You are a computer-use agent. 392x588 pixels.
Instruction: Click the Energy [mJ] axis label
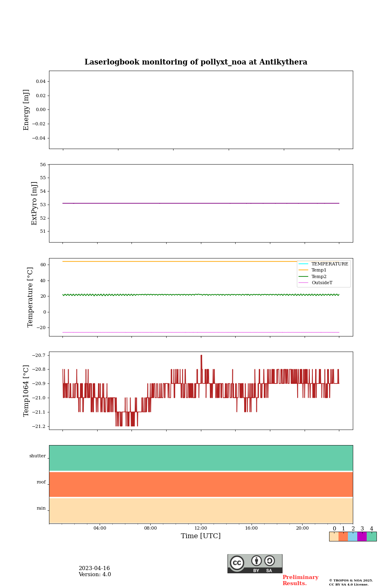point(27,110)
